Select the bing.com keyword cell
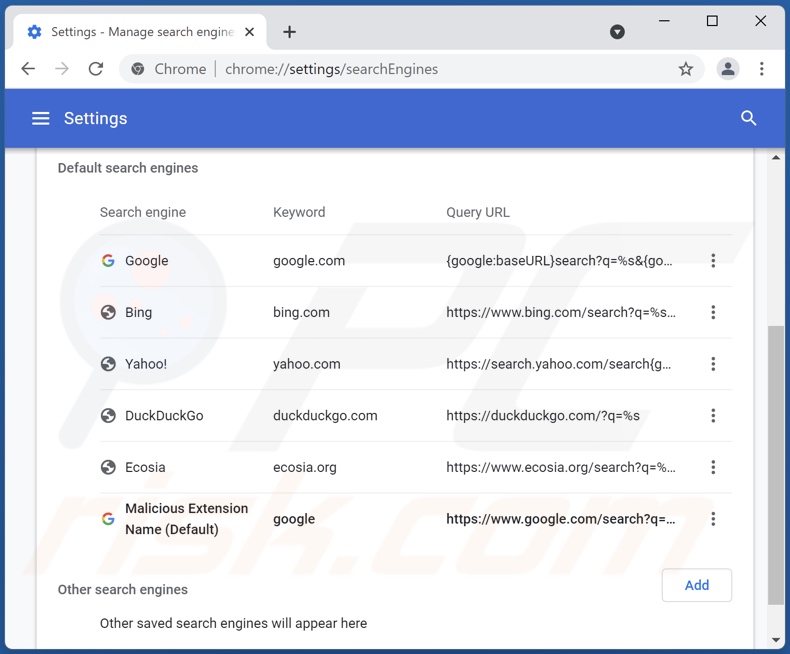This screenshot has width=790, height=654. [301, 312]
